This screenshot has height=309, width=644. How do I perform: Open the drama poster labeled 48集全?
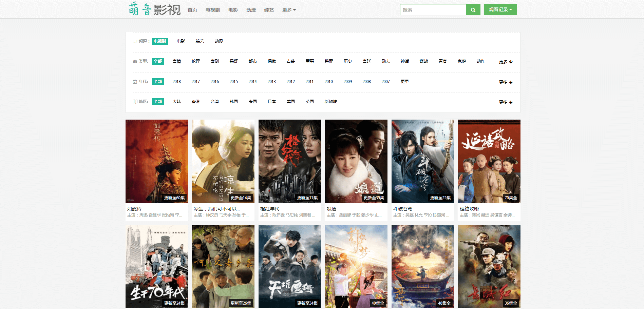tap(423, 267)
